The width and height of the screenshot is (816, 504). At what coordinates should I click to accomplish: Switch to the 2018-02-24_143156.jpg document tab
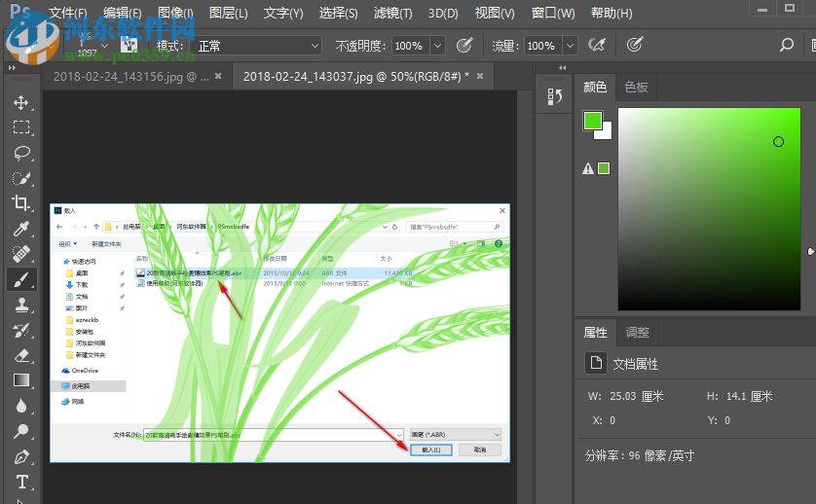(131, 77)
